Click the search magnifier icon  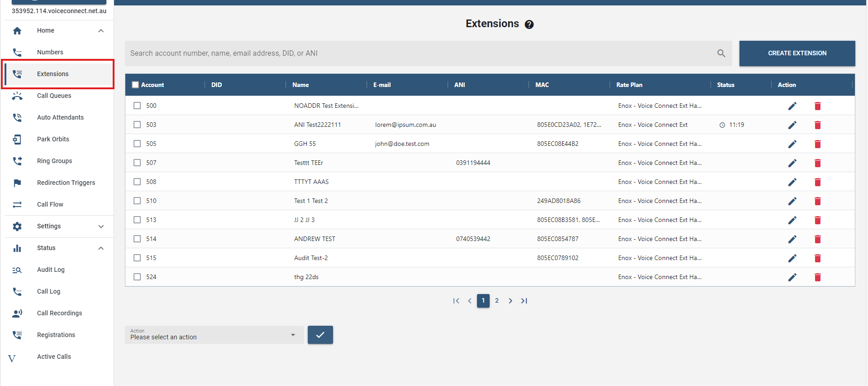[721, 53]
